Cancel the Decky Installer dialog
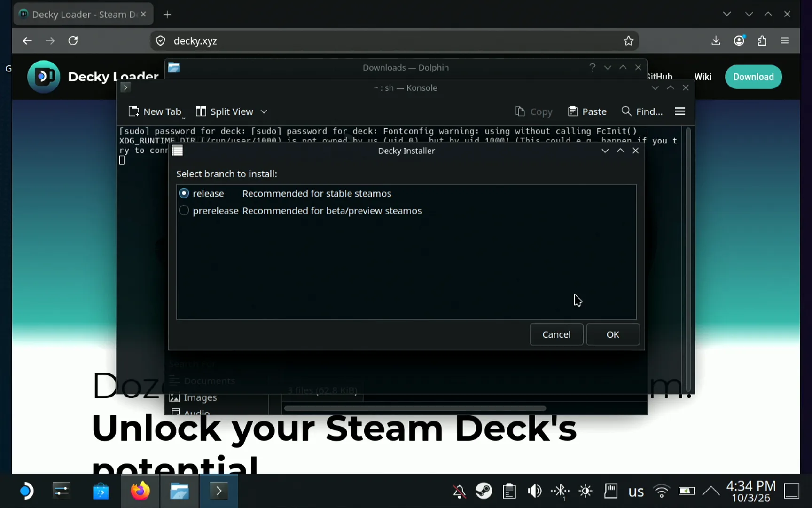Viewport: 812px width, 508px height. (556, 334)
